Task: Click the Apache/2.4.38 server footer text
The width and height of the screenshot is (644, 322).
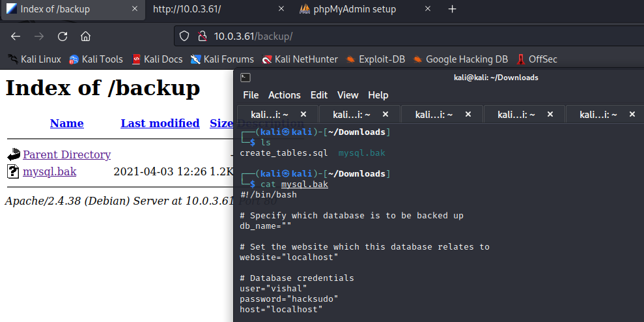Action: click(x=119, y=201)
